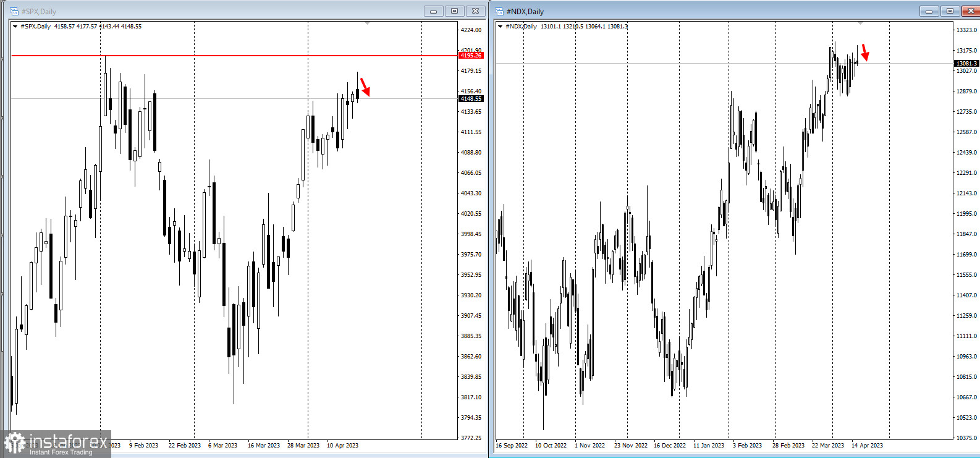
Task: Click the 10 Apr 2023 date label
Action: pyautogui.click(x=342, y=446)
